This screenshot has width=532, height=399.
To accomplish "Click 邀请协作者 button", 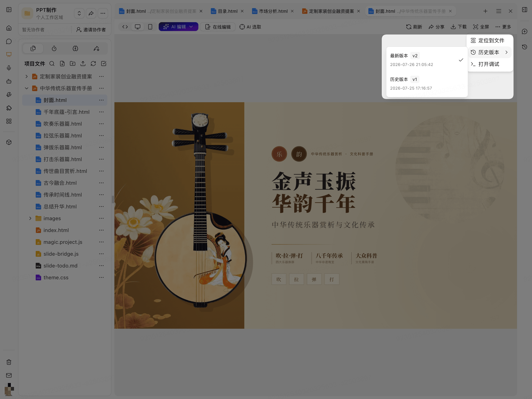I will 91,30.
